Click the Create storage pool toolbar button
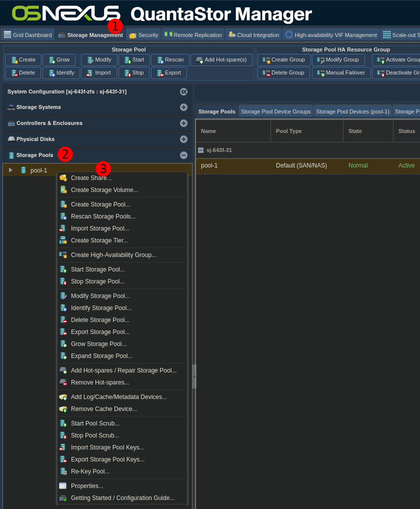 point(23,60)
